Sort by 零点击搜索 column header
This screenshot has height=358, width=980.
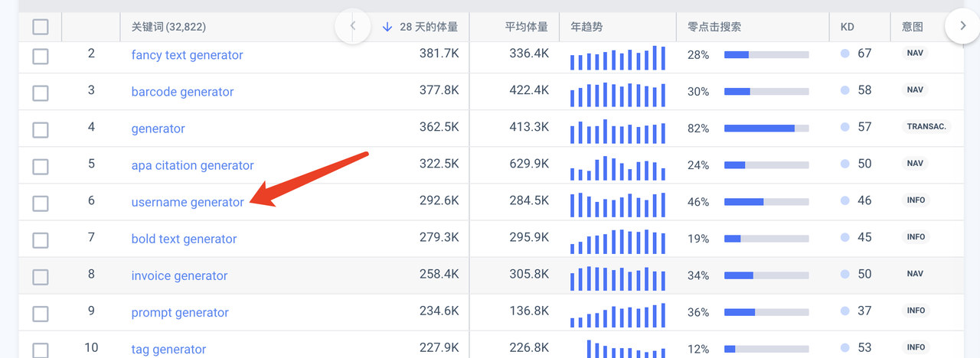coord(714,27)
